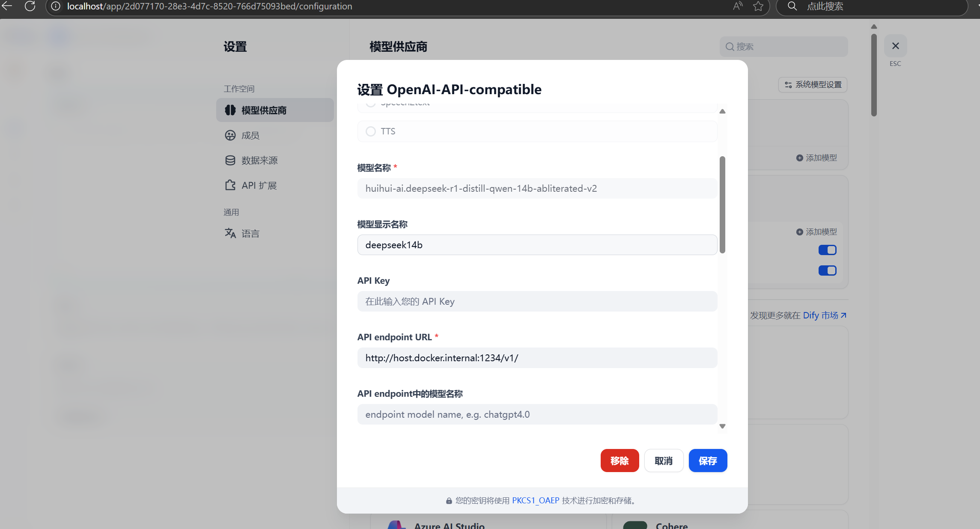980x529 pixels.
Task: Toggle the second blue model switch
Action: click(827, 270)
